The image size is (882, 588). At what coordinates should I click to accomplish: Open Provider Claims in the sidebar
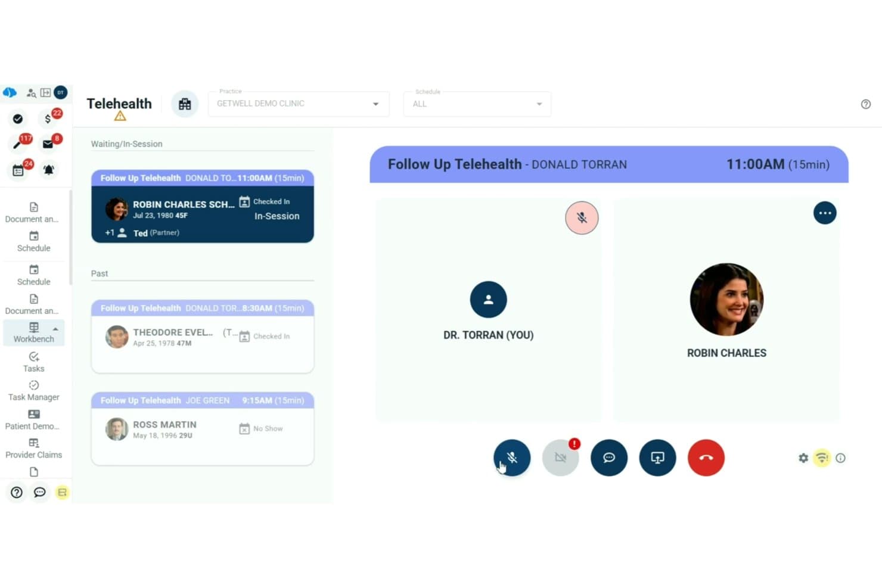[x=34, y=449]
